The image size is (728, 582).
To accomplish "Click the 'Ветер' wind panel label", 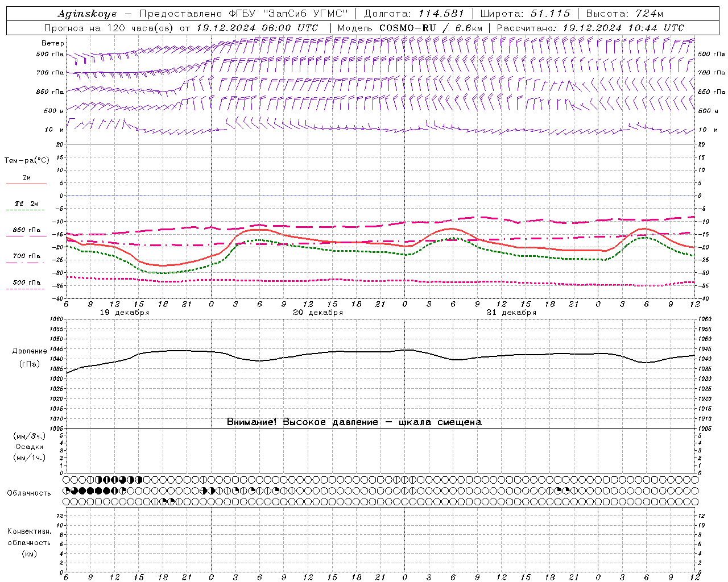I will pos(53,43).
